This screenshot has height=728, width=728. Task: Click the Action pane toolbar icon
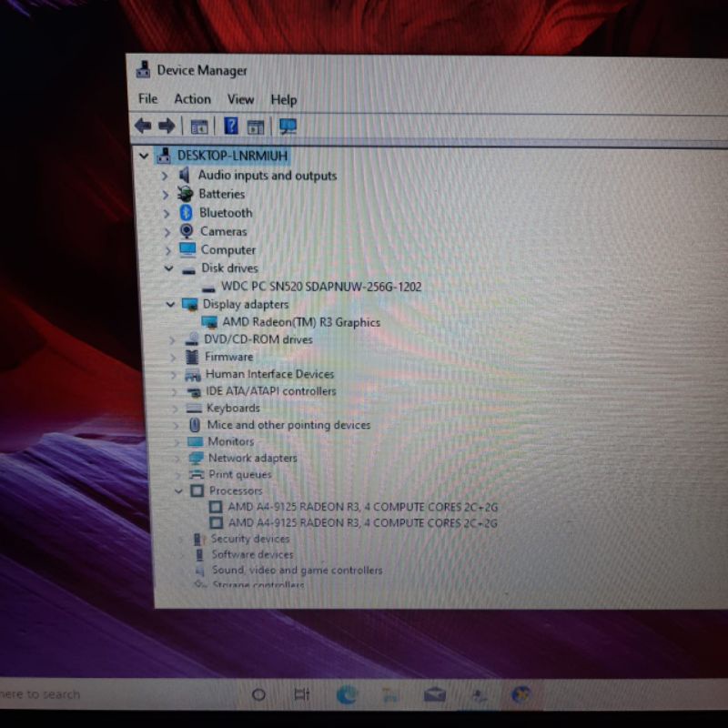[x=256, y=126]
